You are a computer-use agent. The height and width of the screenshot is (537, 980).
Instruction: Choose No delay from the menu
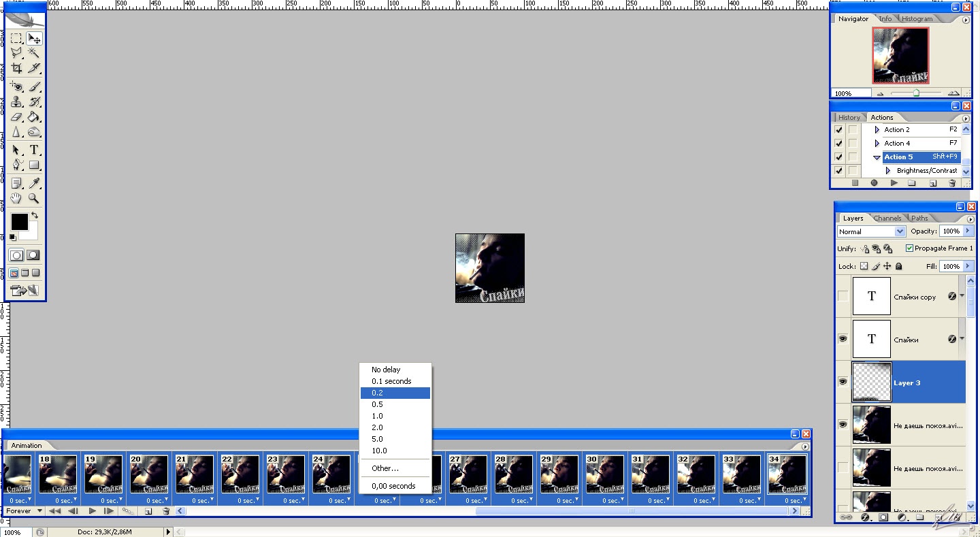395,370
